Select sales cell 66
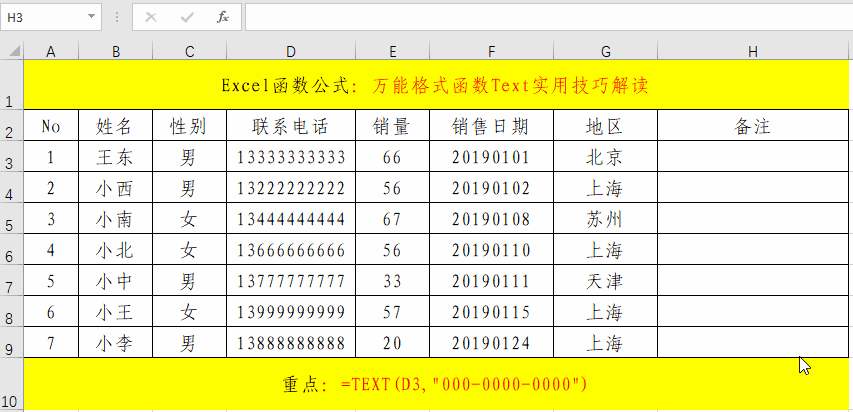853x412 pixels. click(x=392, y=156)
